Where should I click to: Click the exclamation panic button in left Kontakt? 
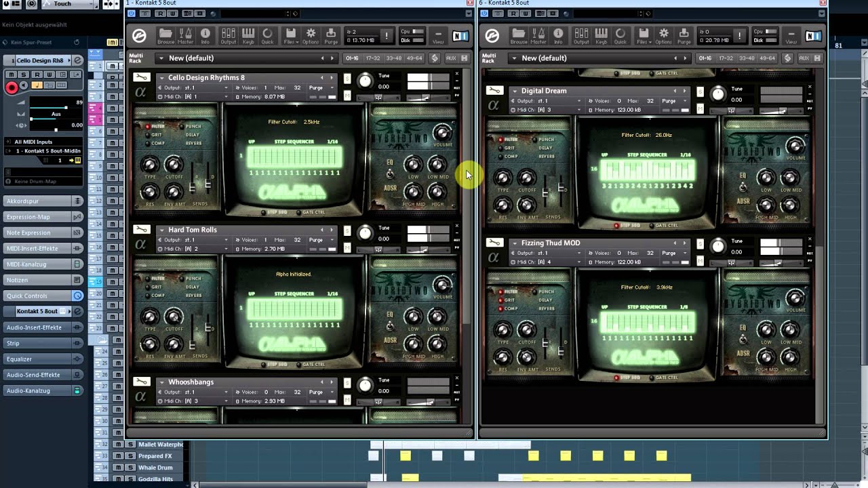(x=387, y=36)
